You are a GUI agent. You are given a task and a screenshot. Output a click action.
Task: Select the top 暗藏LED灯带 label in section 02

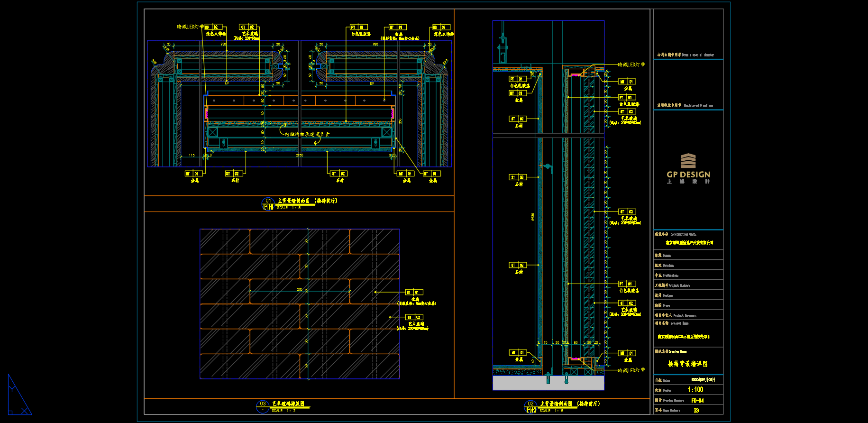pyautogui.click(x=631, y=64)
